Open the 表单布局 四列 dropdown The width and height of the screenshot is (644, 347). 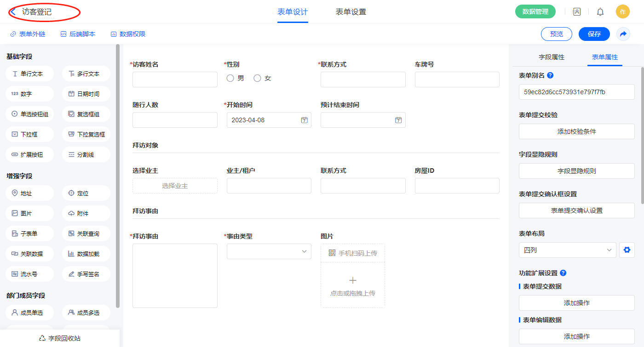pyautogui.click(x=567, y=250)
